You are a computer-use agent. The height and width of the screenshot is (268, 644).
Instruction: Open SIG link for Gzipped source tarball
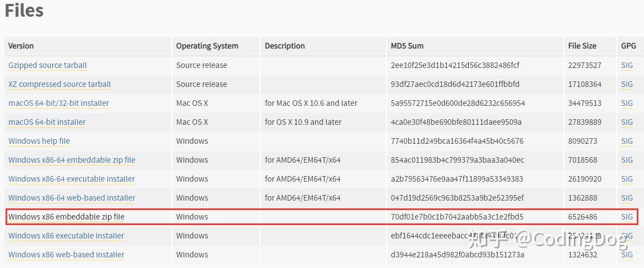point(627,65)
